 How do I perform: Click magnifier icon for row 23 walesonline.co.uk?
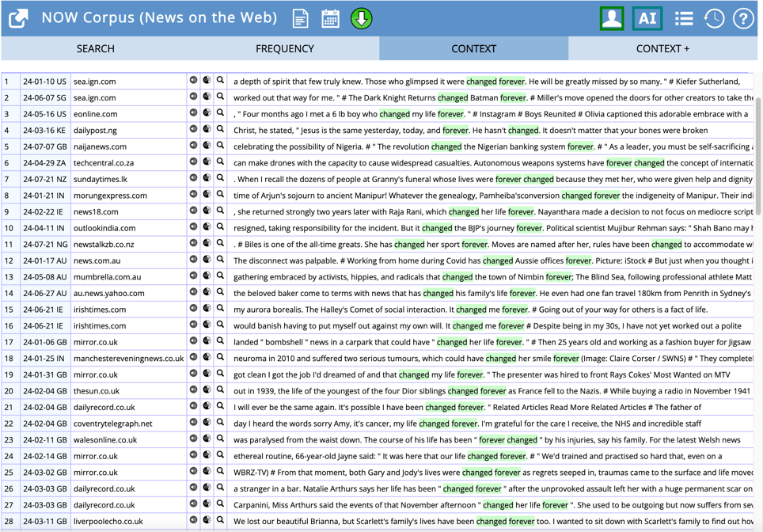(221, 439)
